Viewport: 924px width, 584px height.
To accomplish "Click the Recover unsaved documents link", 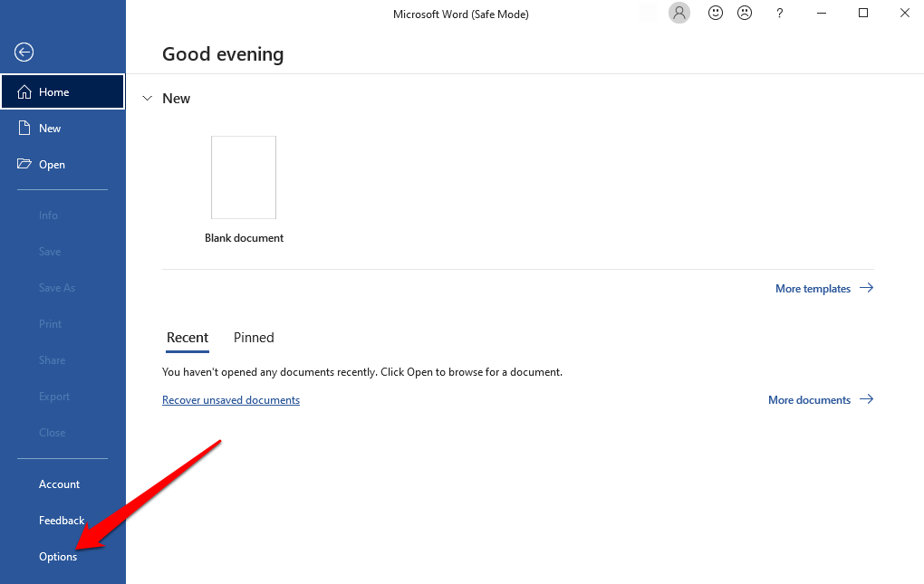I will tap(231, 400).
